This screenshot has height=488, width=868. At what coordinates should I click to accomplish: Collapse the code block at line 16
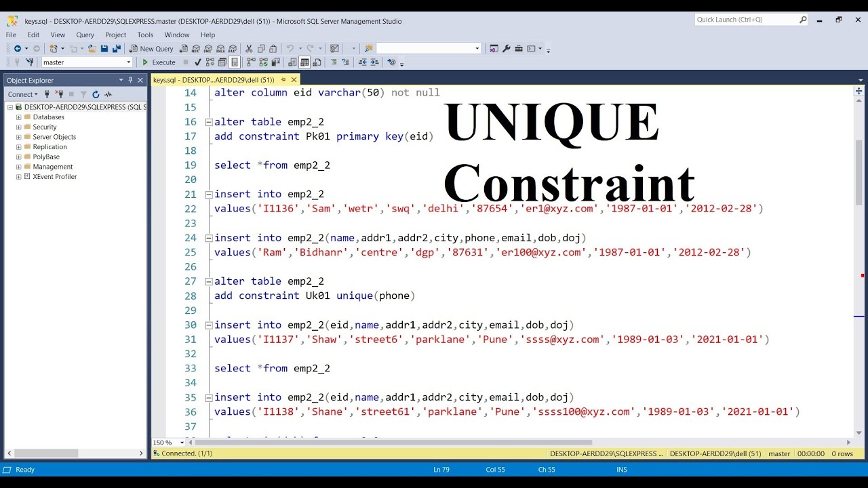[209, 122]
